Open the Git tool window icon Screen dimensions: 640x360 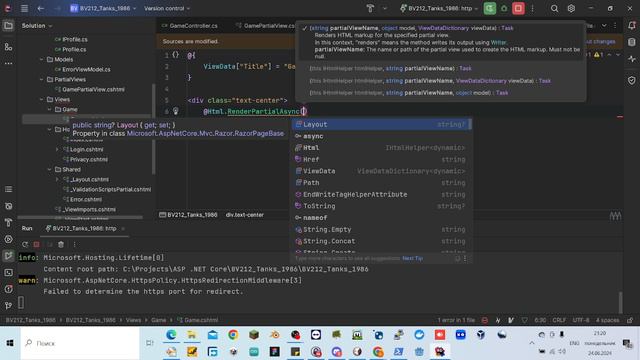click(8, 305)
